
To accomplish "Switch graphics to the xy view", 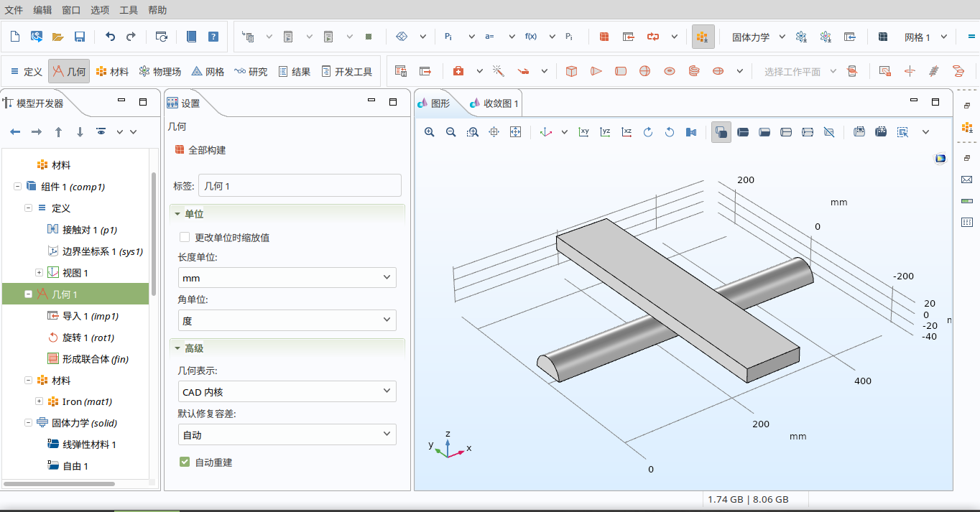I will 584,132.
